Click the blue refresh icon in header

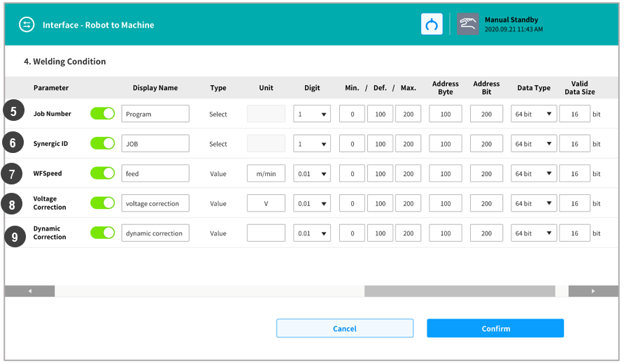click(x=432, y=24)
